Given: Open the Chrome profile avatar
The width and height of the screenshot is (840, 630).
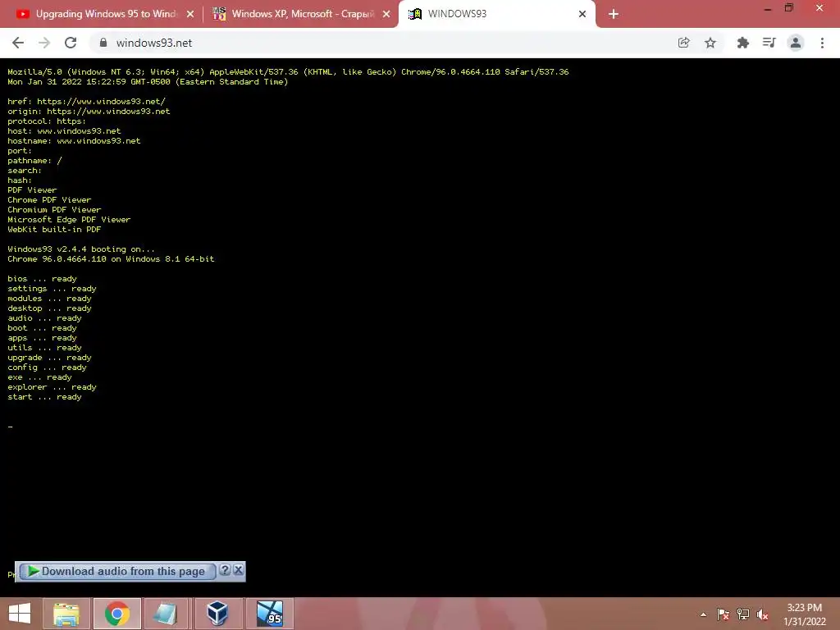Looking at the screenshot, I should (x=796, y=43).
